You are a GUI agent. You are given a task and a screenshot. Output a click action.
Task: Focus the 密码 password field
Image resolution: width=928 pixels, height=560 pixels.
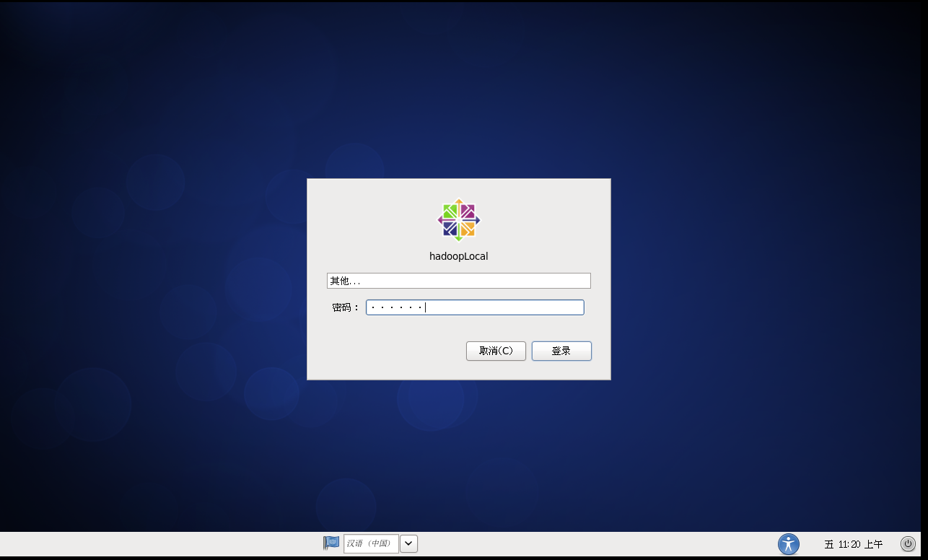point(475,307)
